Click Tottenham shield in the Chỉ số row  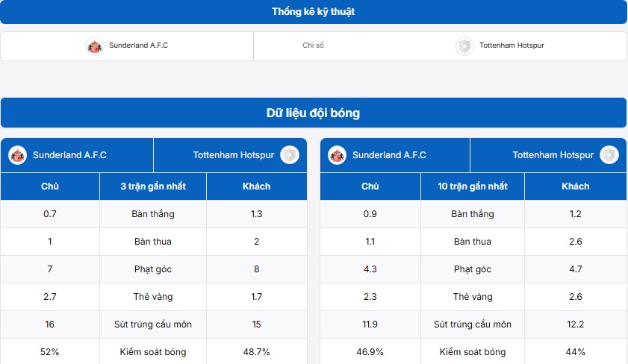coord(465,46)
